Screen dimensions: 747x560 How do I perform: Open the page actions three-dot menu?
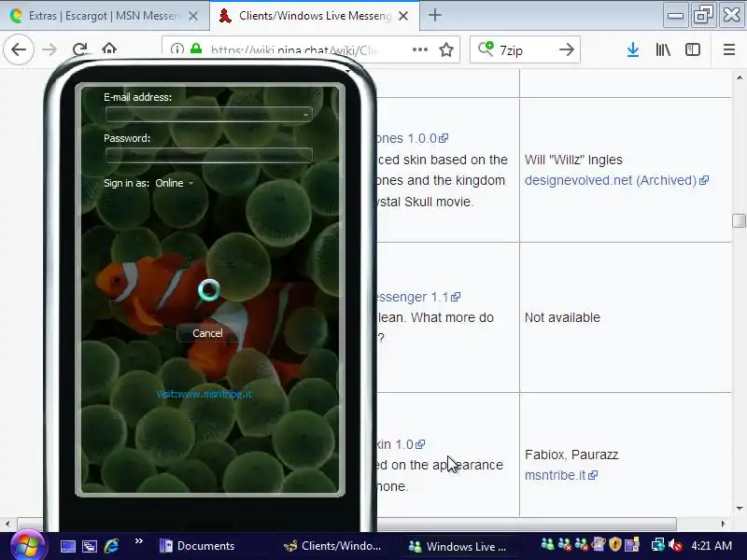point(419,49)
